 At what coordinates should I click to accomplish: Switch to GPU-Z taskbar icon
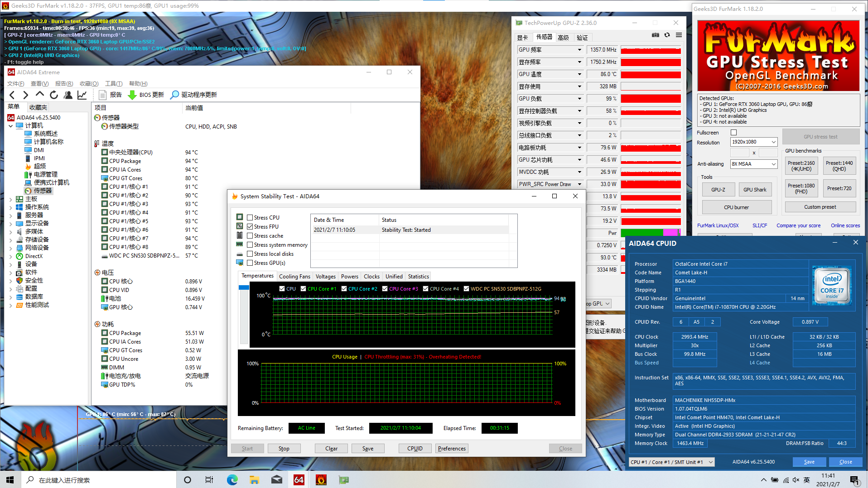click(x=344, y=480)
